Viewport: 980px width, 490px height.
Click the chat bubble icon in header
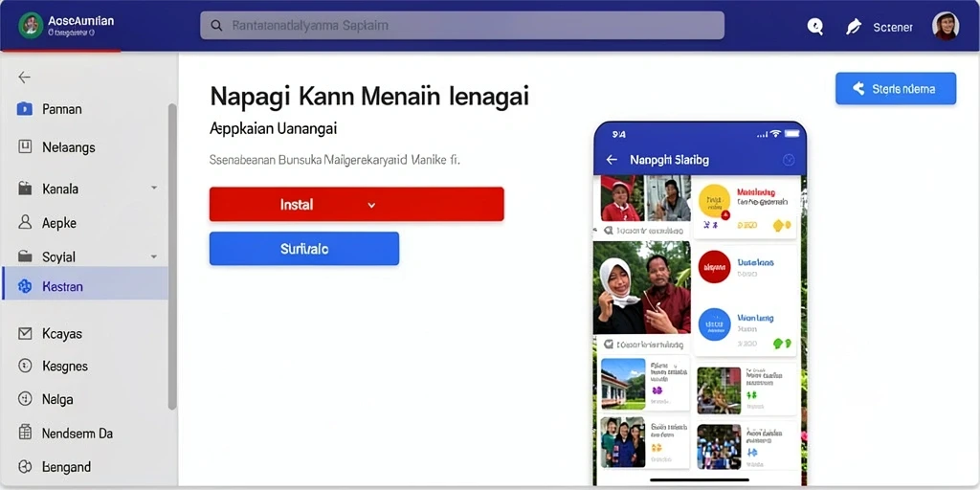click(815, 26)
